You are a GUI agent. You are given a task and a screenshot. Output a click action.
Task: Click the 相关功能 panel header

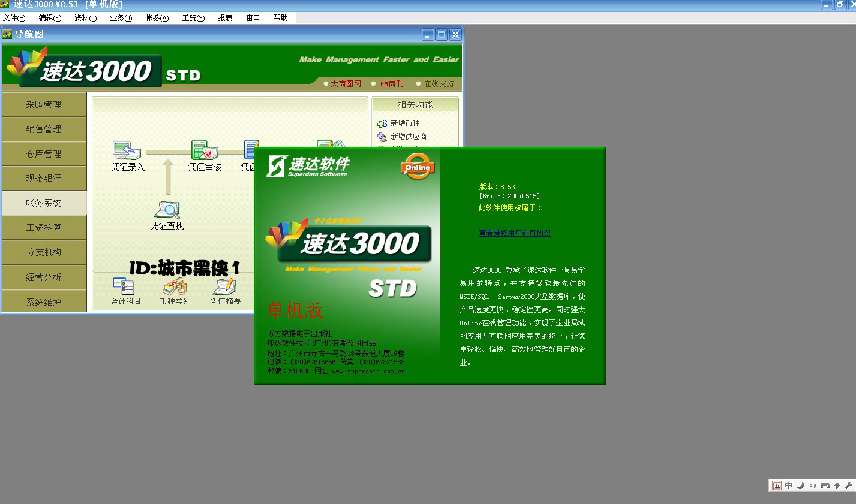coord(415,105)
